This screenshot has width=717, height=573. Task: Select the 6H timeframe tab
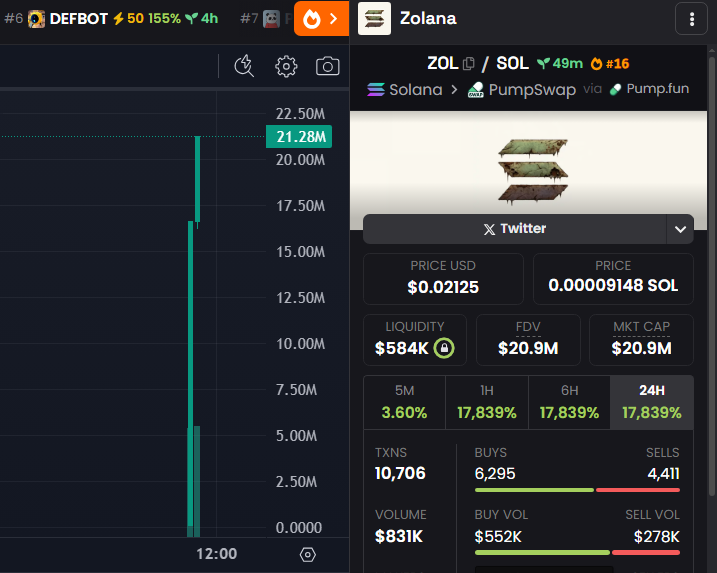[x=568, y=403]
